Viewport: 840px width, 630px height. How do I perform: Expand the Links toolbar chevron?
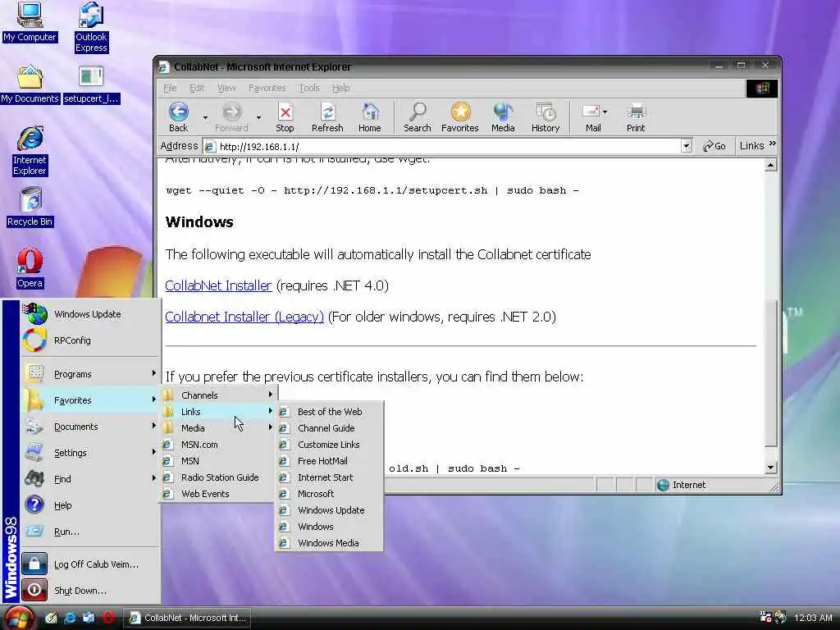tap(772, 144)
